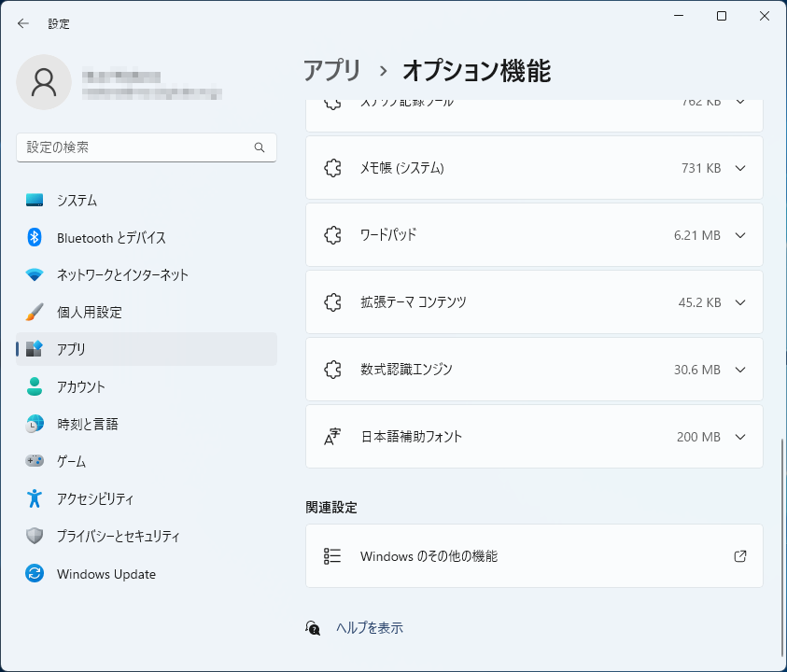Expand the 数式認識エンジン details chevron

pyautogui.click(x=740, y=370)
